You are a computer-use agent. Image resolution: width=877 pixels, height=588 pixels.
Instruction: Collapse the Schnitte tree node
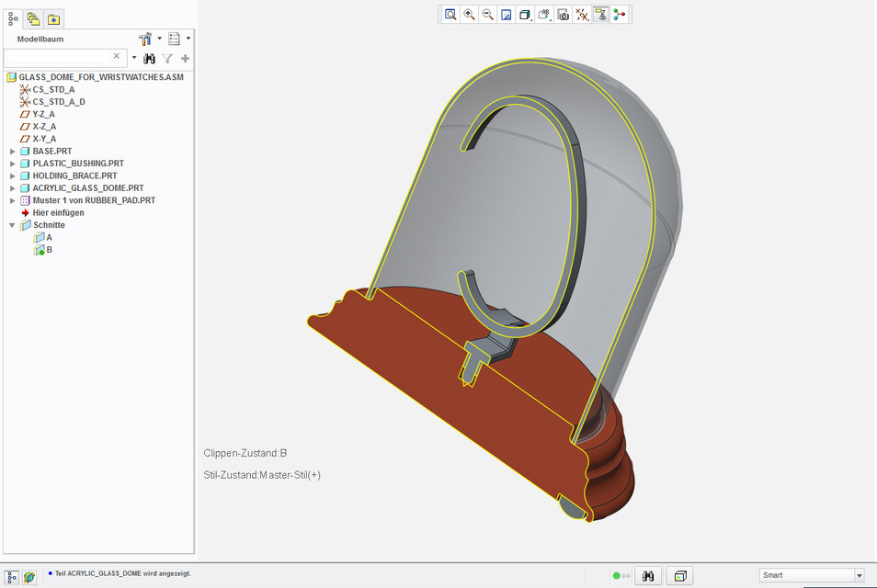12,225
